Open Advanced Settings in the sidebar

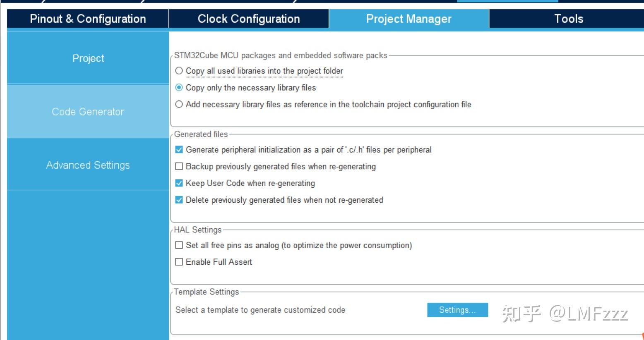pyautogui.click(x=88, y=165)
